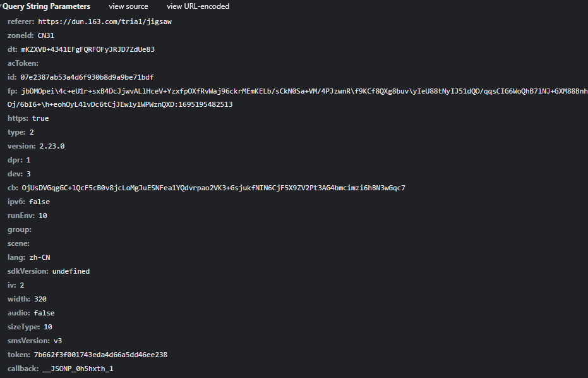Click the fp parameter name

point(12,91)
